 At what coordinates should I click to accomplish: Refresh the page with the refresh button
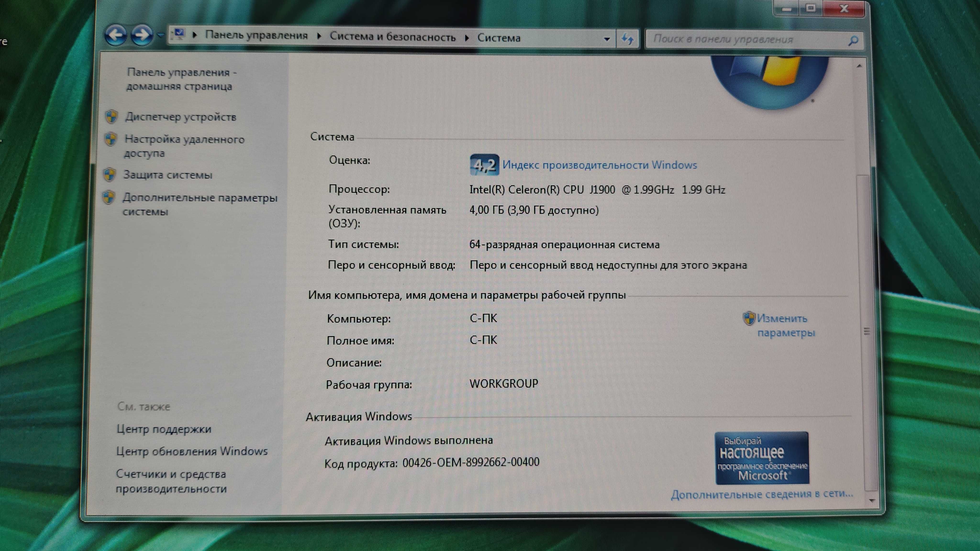click(627, 39)
